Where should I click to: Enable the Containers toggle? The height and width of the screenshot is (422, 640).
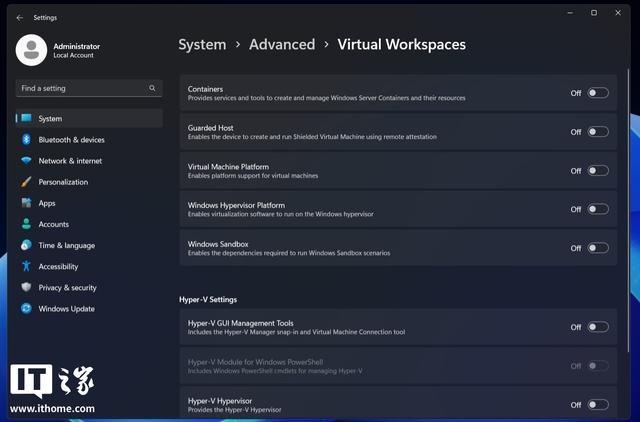[x=597, y=93]
